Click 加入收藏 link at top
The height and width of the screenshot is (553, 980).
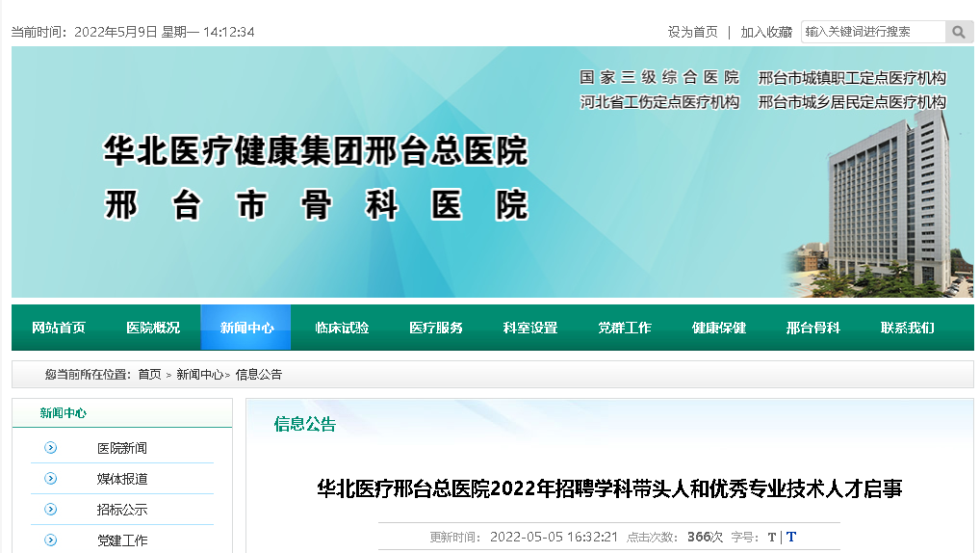pos(766,32)
